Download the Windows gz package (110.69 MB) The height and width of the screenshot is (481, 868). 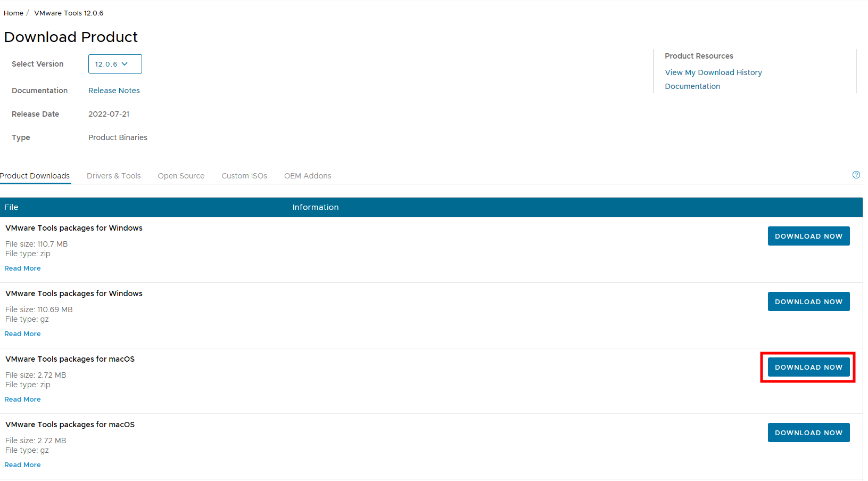(x=808, y=301)
